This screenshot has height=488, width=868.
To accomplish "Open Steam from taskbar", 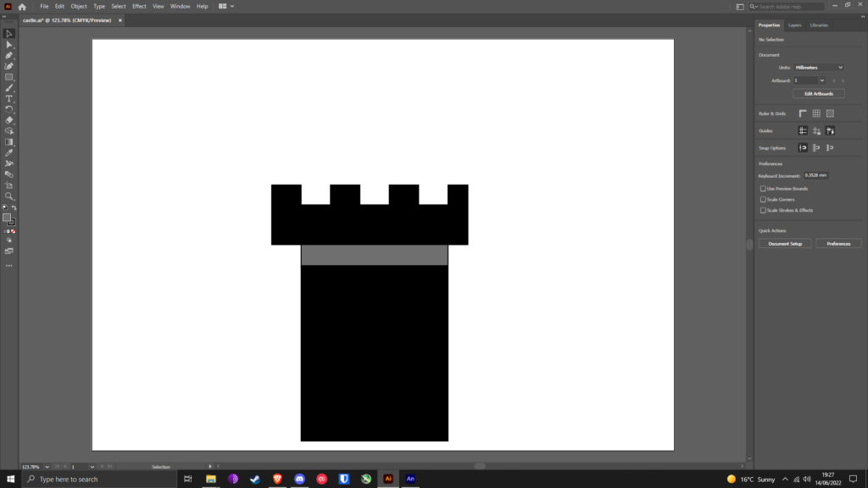I will 255,479.
